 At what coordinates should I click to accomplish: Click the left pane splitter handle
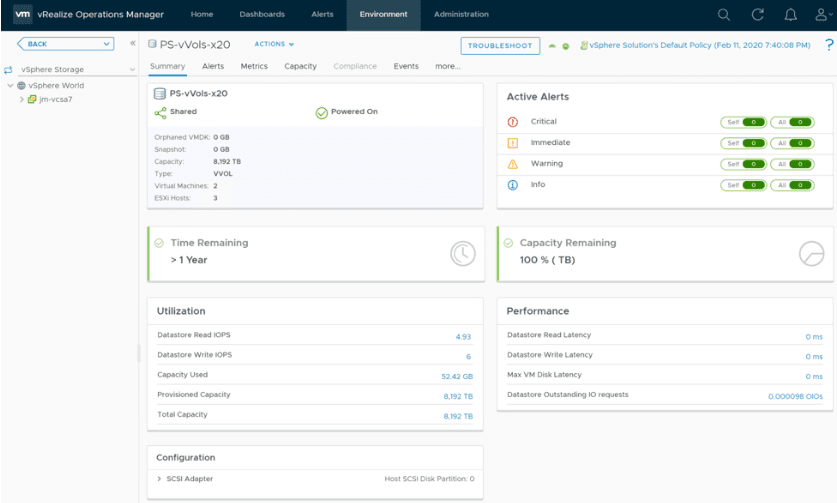[139, 353]
